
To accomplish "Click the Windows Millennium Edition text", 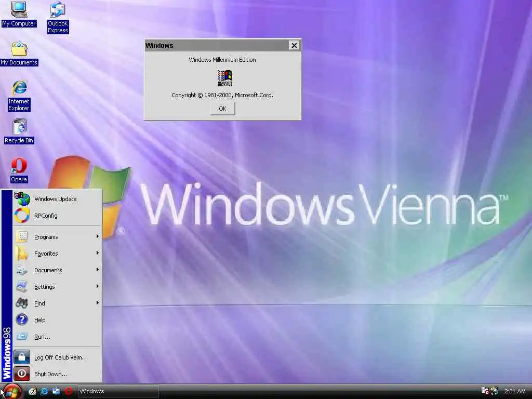I will pyautogui.click(x=222, y=60).
